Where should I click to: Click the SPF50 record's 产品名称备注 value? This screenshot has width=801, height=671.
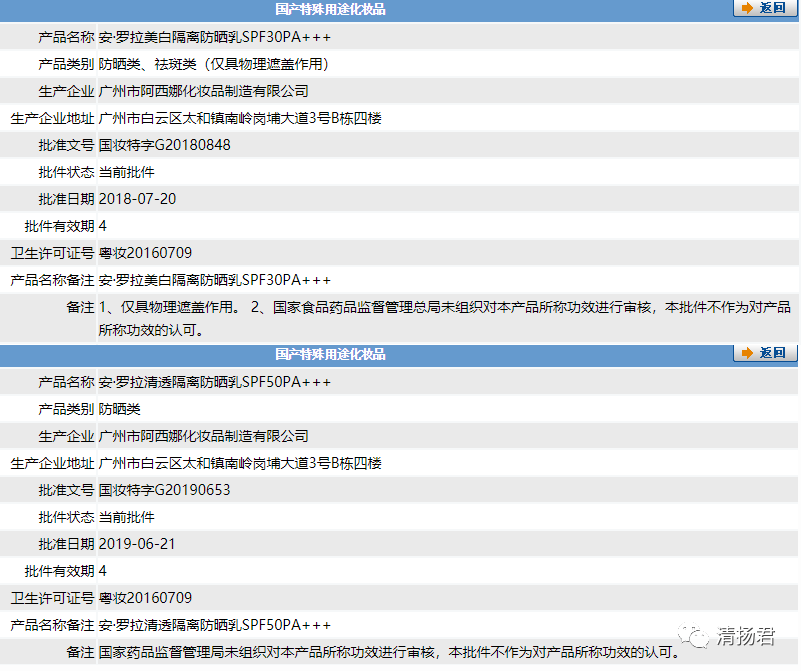[x=215, y=626]
